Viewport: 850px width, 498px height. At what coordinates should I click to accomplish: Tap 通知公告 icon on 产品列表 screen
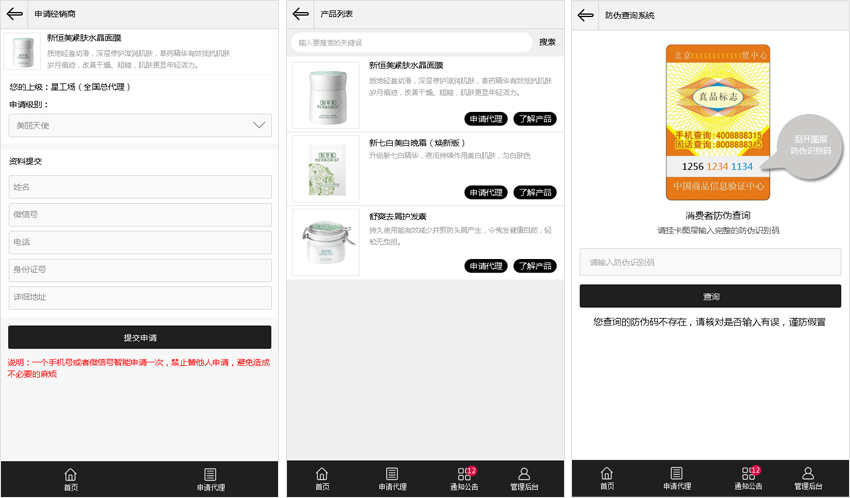click(x=464, y=479)
